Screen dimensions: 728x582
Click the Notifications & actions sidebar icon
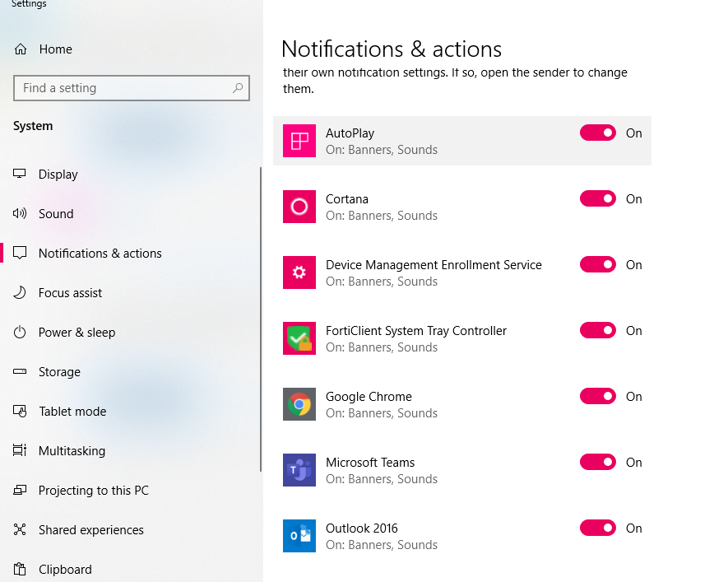pyautogui.click(x=20, y=253)
